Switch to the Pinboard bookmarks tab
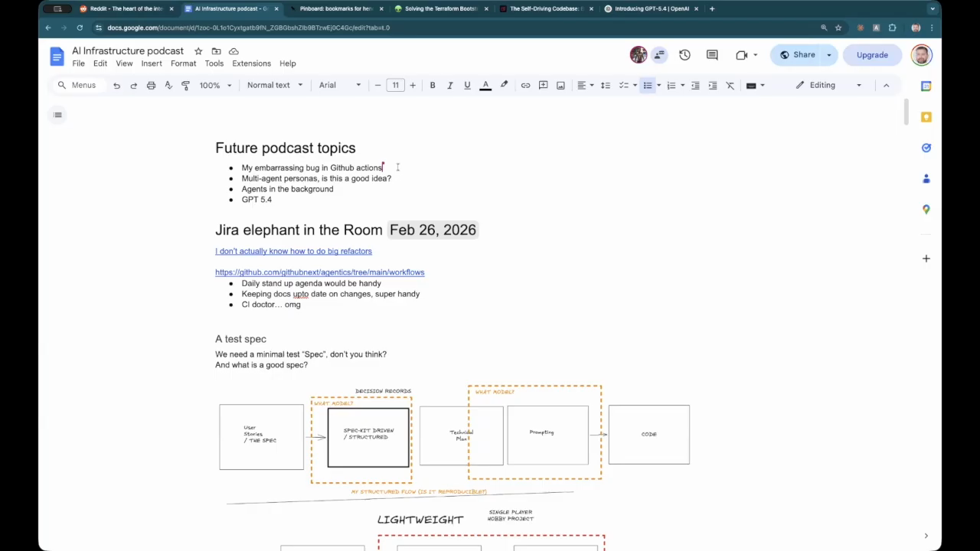Image resolution: width=980 pixels, height=551 pixels. (x=335, y=9)
